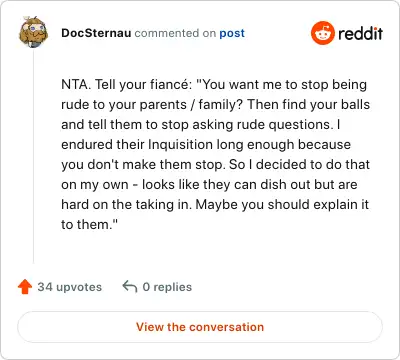Follow the blue "post" link

pos(232,33)
